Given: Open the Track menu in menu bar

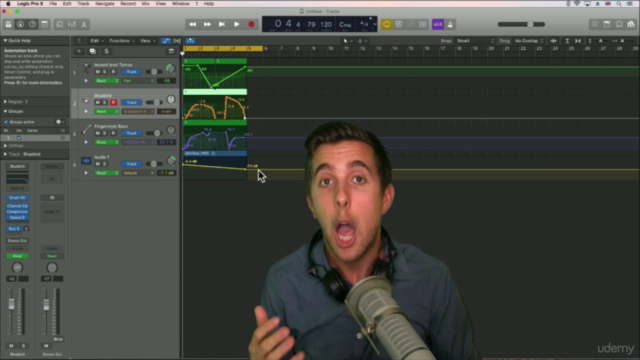Looking at the screenshot, I should pos(83,4).
